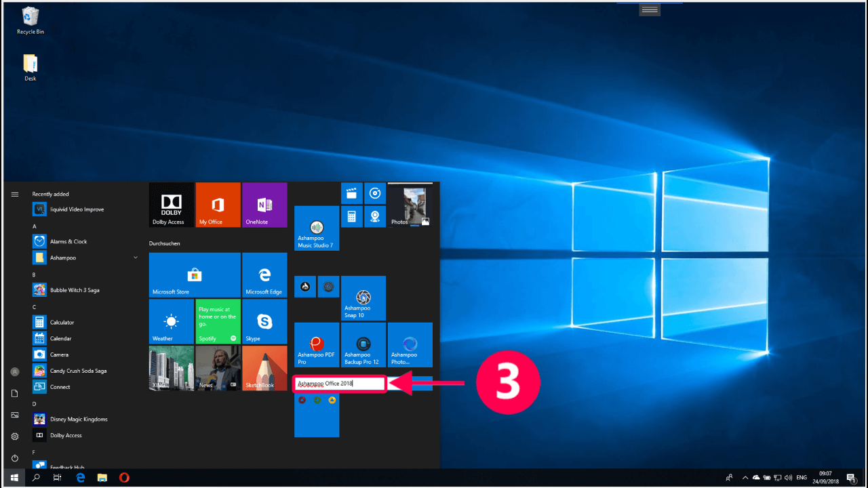Viewport: 868px width, 488px height.
Task: Launch Disney Magic Kingdoms
Action: click(85, 419)
